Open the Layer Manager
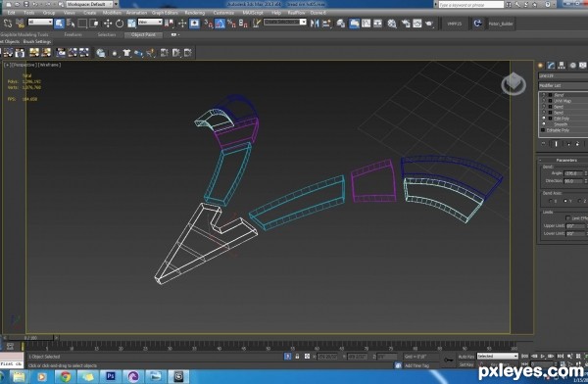Viewport: 588px width, 384px height. pyautogui.click(x=340, y=24)
